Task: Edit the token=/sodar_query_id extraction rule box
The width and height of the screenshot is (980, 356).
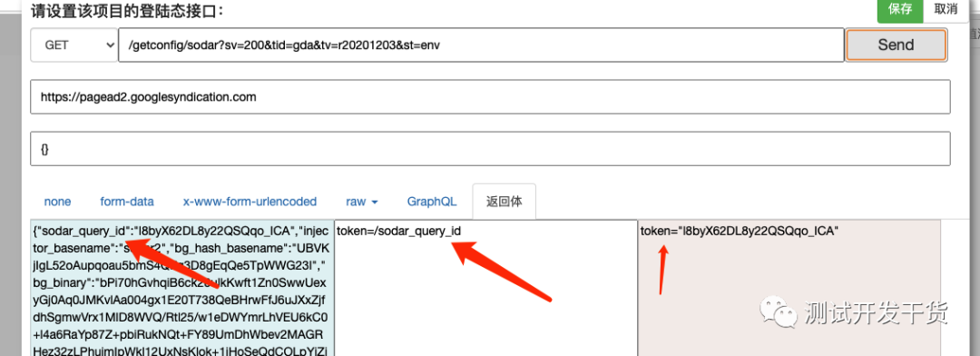Action: point(485,288)
